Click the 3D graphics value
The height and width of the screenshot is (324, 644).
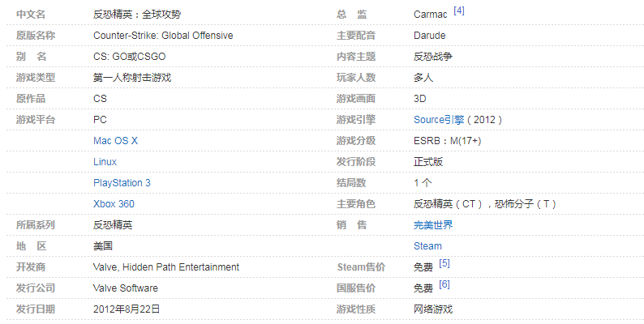point(420,99)
